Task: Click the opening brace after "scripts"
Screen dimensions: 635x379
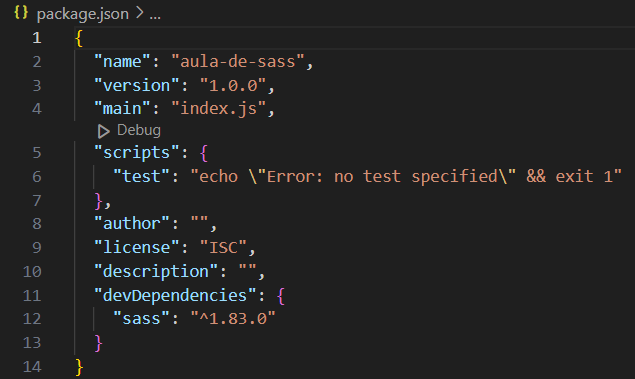Action: [x=204, y=153]
